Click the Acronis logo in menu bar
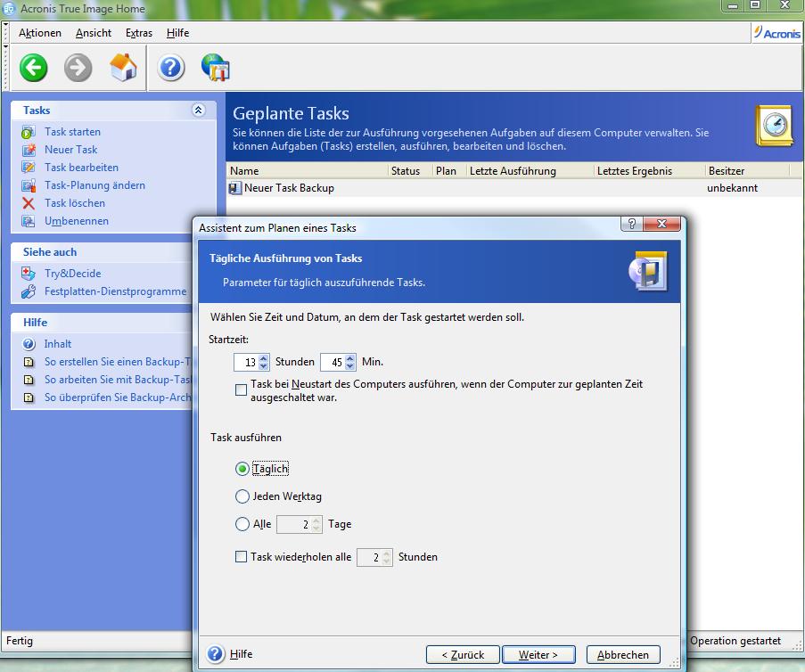This screenshot has height=672, width=805. coord(776,33)
